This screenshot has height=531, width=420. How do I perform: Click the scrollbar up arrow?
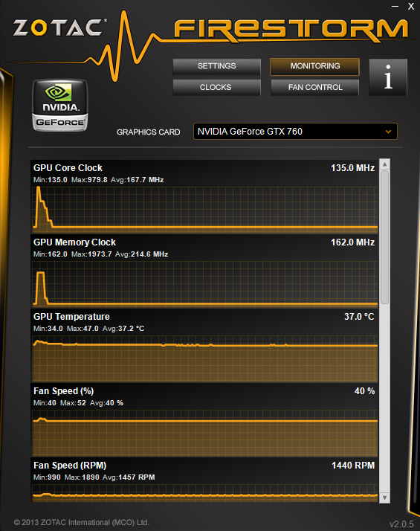tap(384, 164)
